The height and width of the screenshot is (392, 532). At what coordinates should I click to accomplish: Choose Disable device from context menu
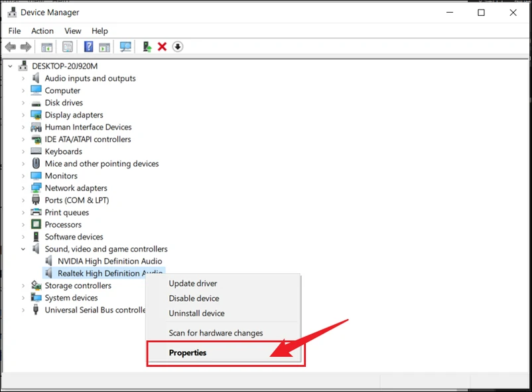[x=194, y=298]
